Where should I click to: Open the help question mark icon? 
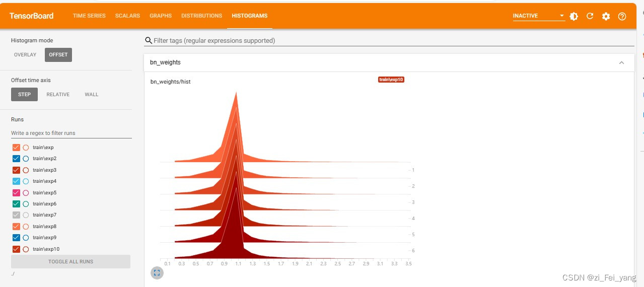(622, 16)
